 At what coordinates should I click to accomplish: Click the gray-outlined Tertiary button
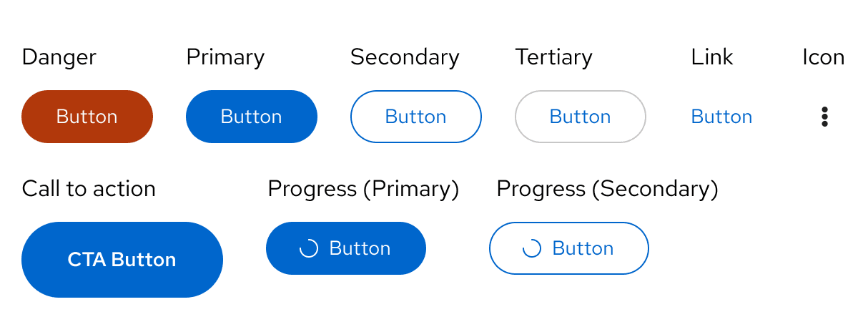pos(580,117)
